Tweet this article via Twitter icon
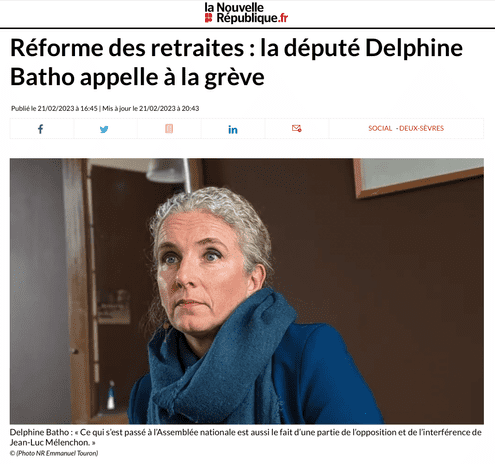Viewport: 495px width, 464px height. [x=104, y=129]
